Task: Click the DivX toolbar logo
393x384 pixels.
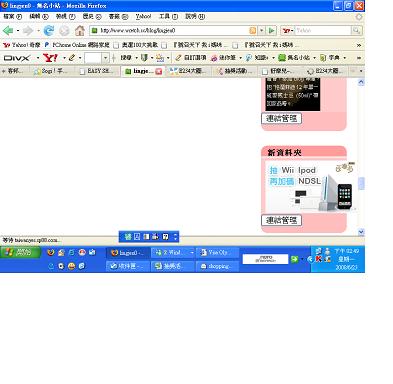Action: tap(17, 58)
